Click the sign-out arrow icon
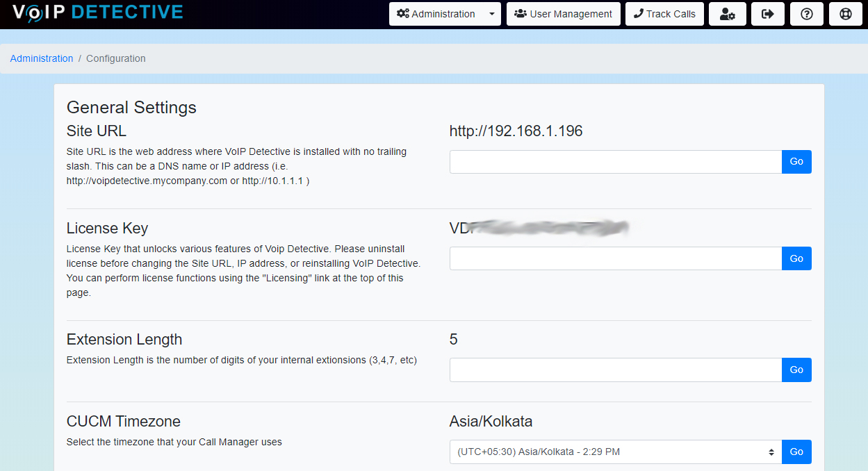Screen dimensions: 868x471 [768, 14]
